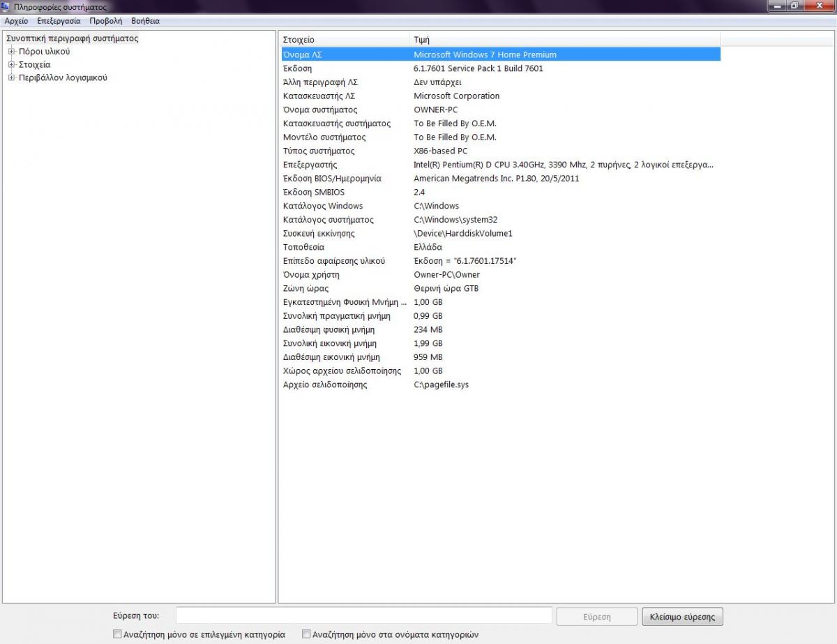The width and height of the screenshot is (837, 644).
Task: Select the Συνολική εικονική μνήμη row
Action: (x=500, y=343)
